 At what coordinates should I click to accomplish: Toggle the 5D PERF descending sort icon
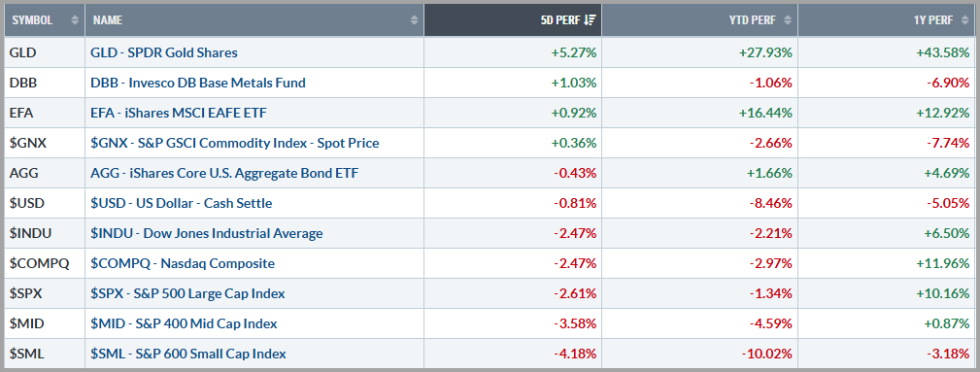coord(590,20)
